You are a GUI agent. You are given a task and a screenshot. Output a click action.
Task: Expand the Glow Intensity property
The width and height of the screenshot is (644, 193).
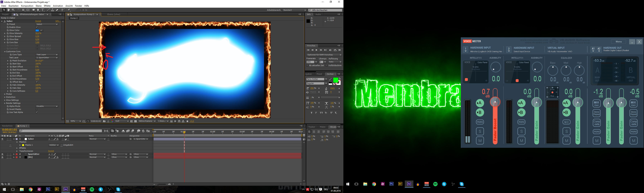tap(5, 33)
